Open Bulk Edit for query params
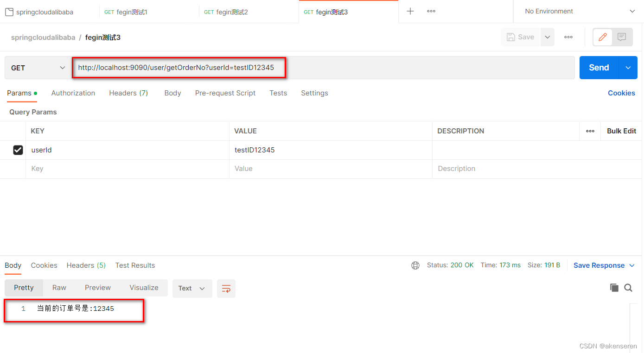 [621, 131]
